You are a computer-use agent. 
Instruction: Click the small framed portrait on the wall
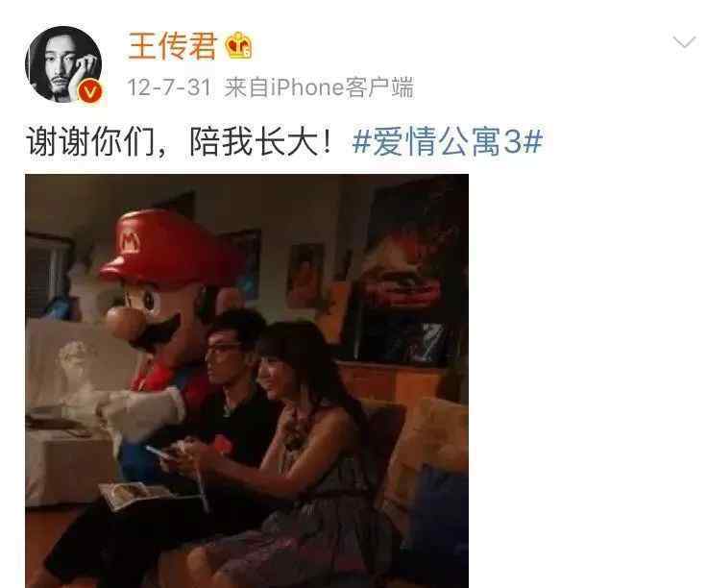pos(305,276)
